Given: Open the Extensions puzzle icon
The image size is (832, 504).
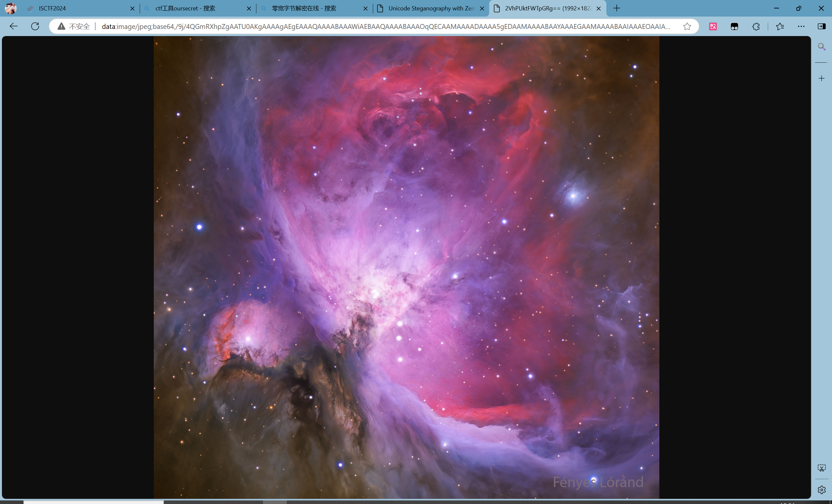Looking at the screenshot, I should 756,26.
